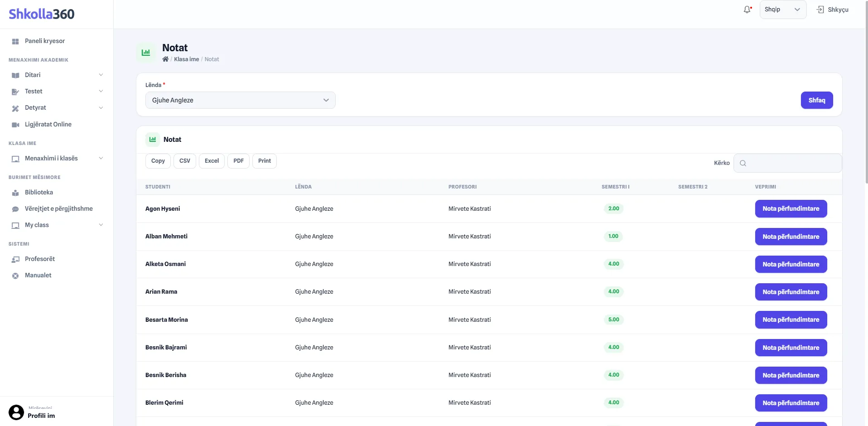The image size is (868, 426).
Task: Click the Vërejtjet e përgjithshme chat icon
Action: click(15, 209)
